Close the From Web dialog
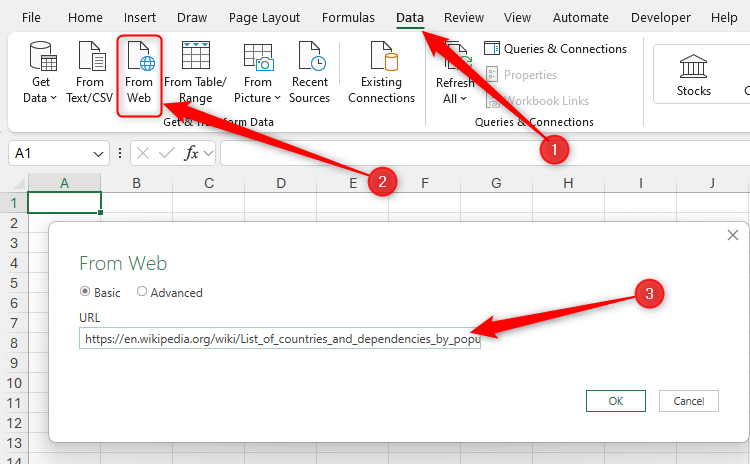 (732, 235)
